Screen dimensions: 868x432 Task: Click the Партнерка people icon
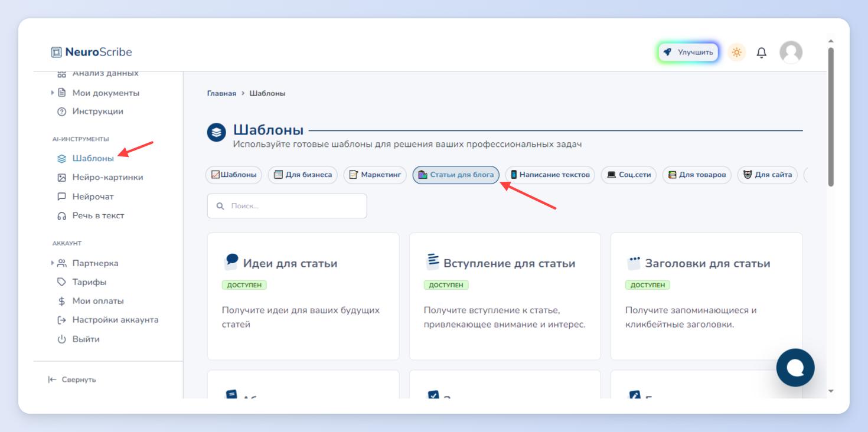tap(61, 263)
